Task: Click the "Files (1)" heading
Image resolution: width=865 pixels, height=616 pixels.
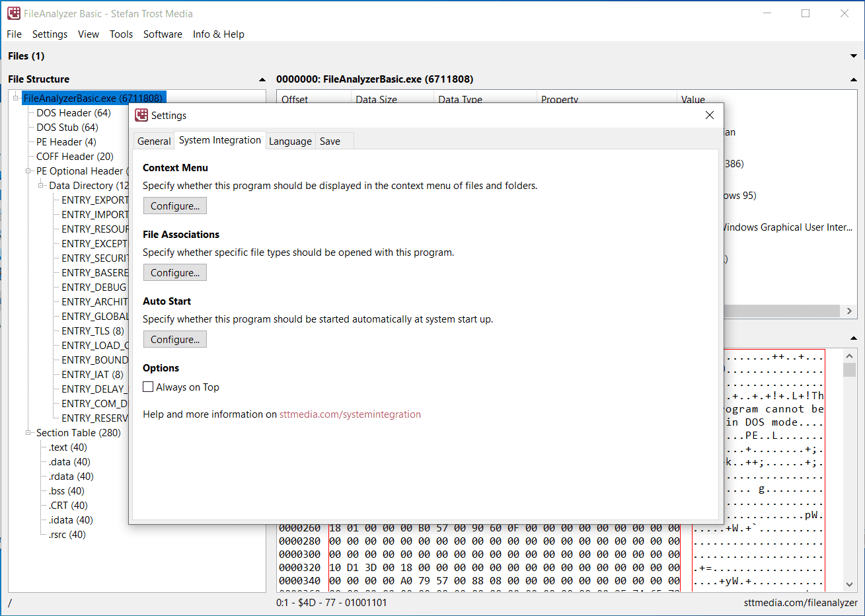Action: coord(26,56)
